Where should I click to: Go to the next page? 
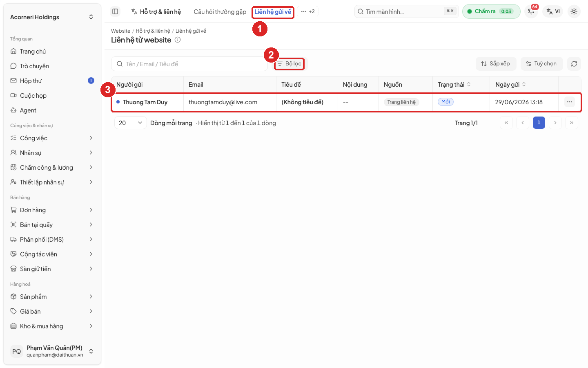click(555, 123)
